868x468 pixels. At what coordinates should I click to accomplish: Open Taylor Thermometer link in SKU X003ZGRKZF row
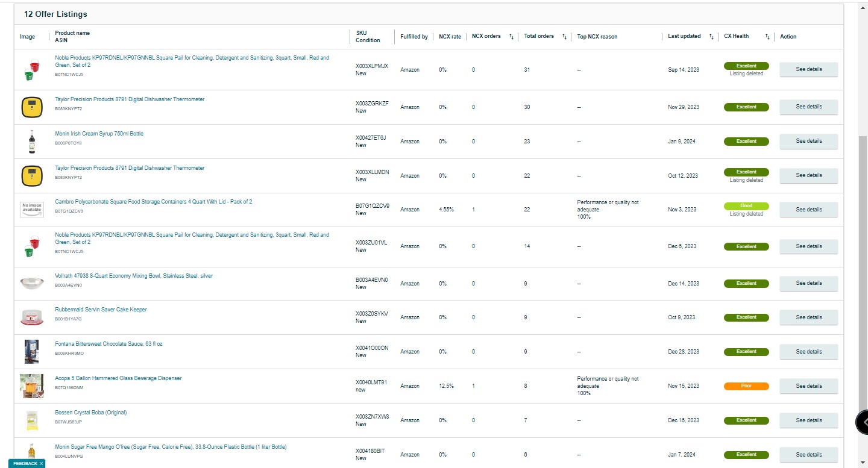point(130,99)
